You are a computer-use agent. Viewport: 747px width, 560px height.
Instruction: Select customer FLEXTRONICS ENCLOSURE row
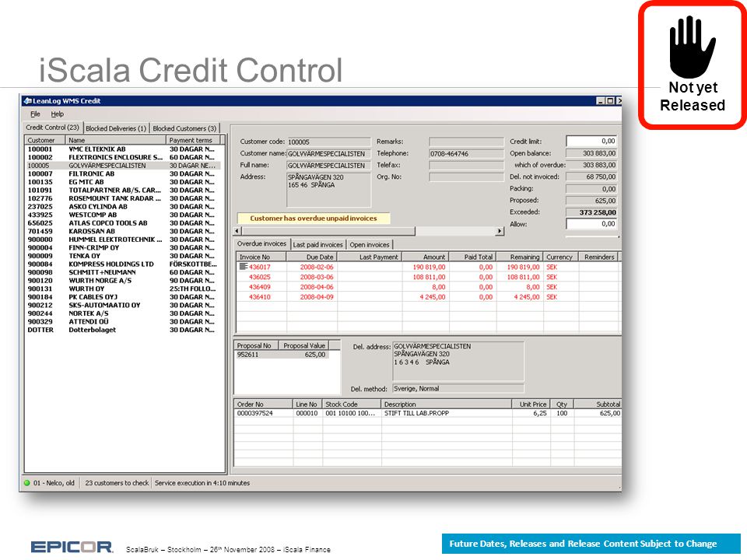point(123,157)
